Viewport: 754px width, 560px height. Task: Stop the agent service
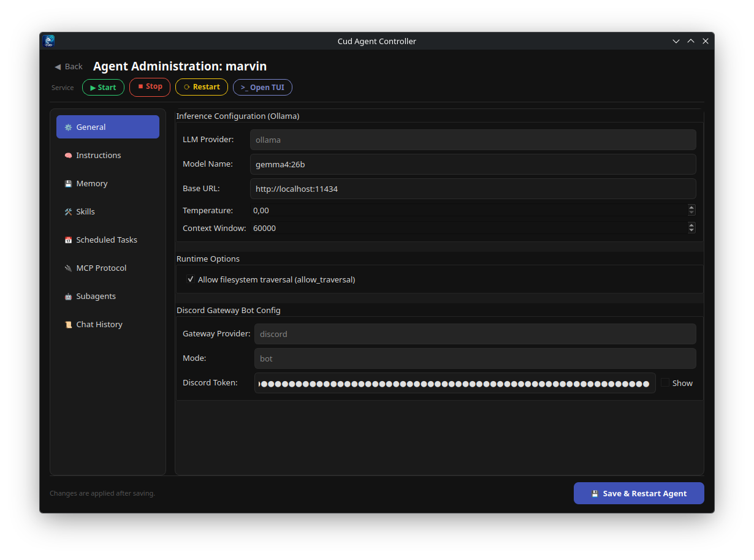point(150,87)
